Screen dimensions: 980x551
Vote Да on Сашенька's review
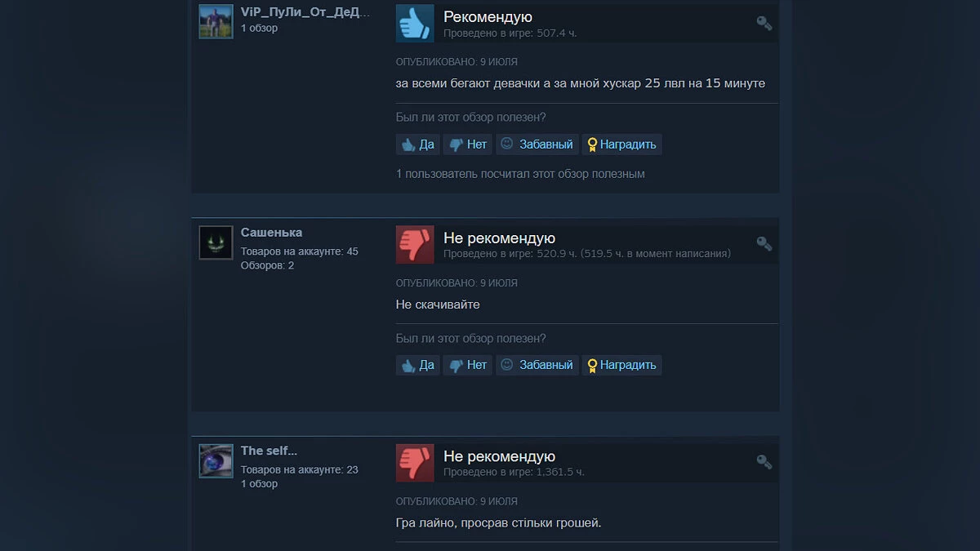(x=418, y=365)
